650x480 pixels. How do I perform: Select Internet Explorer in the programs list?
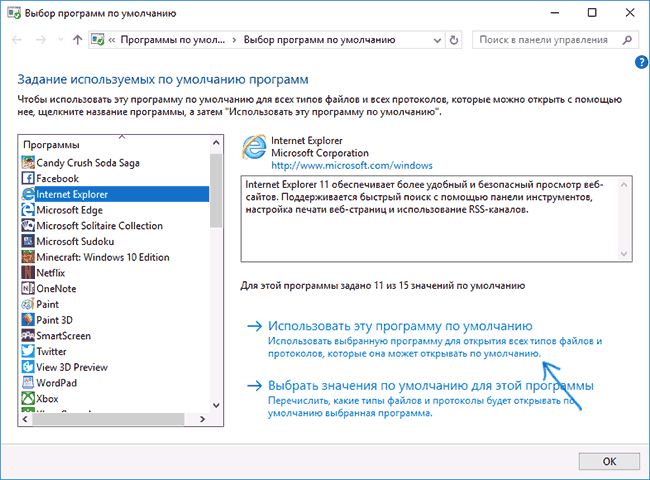pos(115,194)
